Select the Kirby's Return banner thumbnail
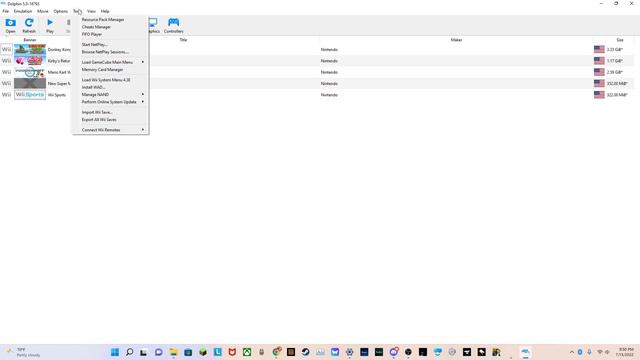 click(30, 61)
